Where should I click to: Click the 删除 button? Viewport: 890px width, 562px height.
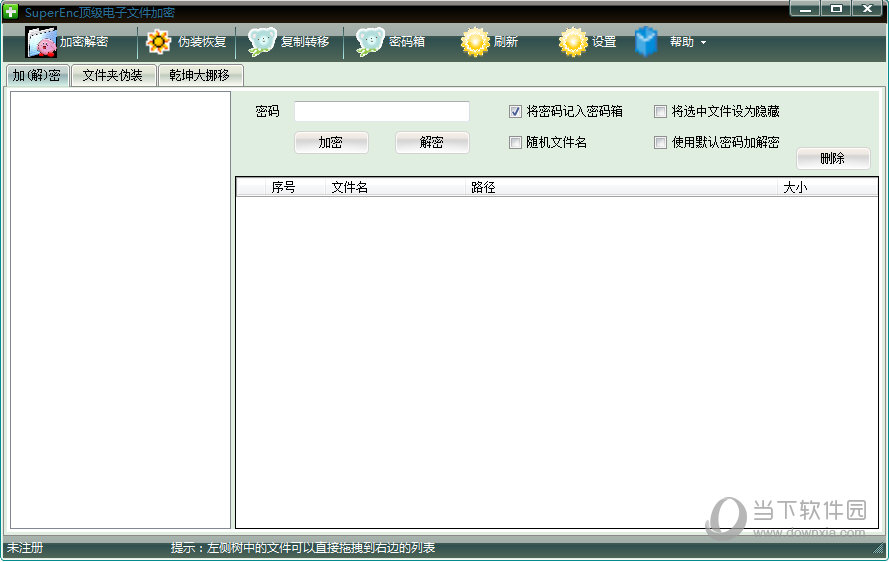point(833,158)
